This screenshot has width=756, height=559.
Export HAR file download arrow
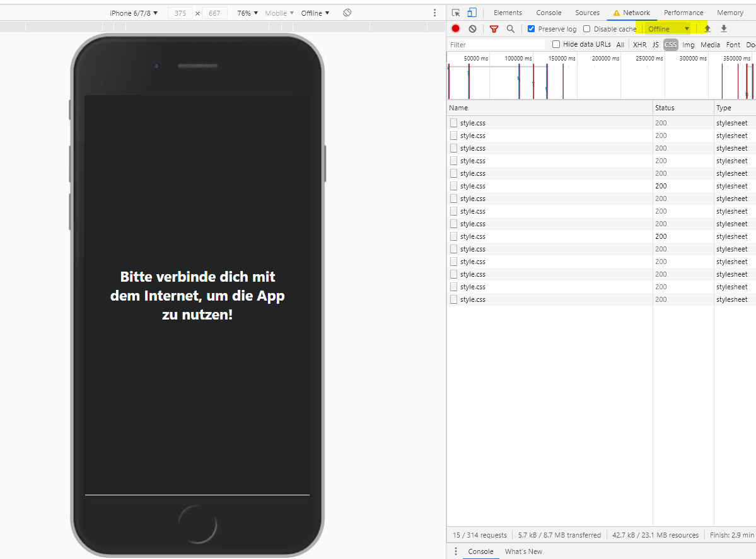click(x=724, y=29)
